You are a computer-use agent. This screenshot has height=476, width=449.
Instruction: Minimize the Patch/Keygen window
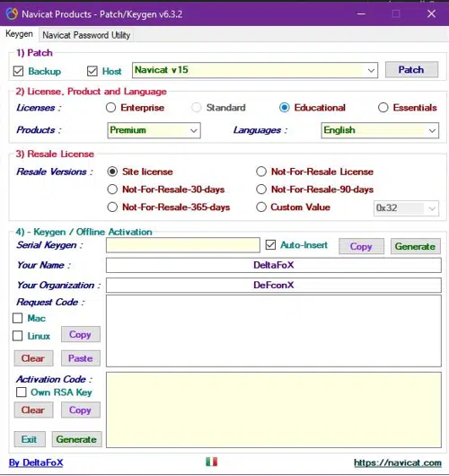click(x=361, y=13)
